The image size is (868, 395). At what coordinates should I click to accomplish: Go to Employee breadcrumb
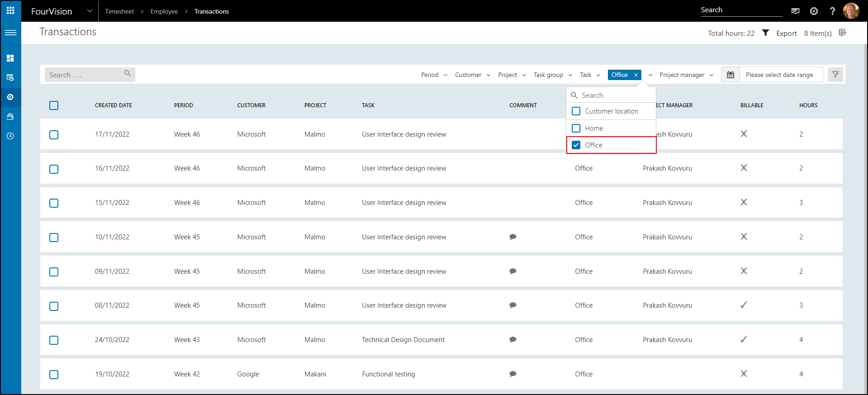(x=164, y=11)
